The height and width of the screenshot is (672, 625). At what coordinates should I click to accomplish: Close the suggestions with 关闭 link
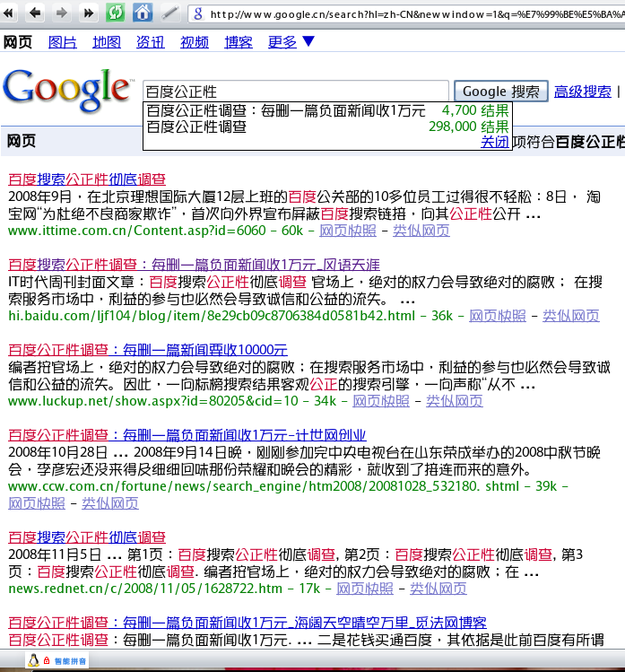click(495, 142)
